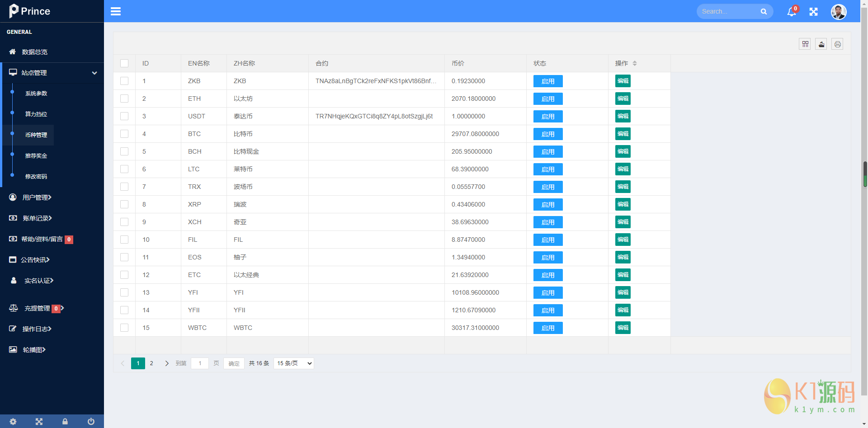Click the power logout icon in sidebar footer
868x428 pixels.
(91, 421)
